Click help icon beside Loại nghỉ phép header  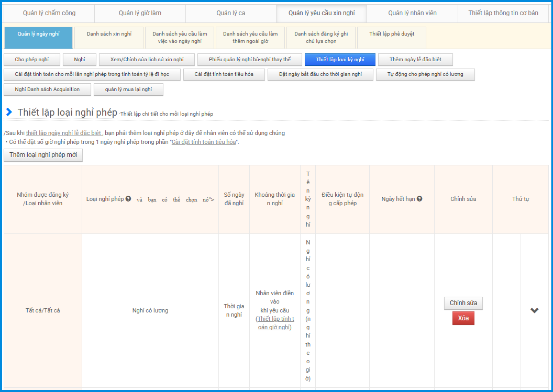128,199
